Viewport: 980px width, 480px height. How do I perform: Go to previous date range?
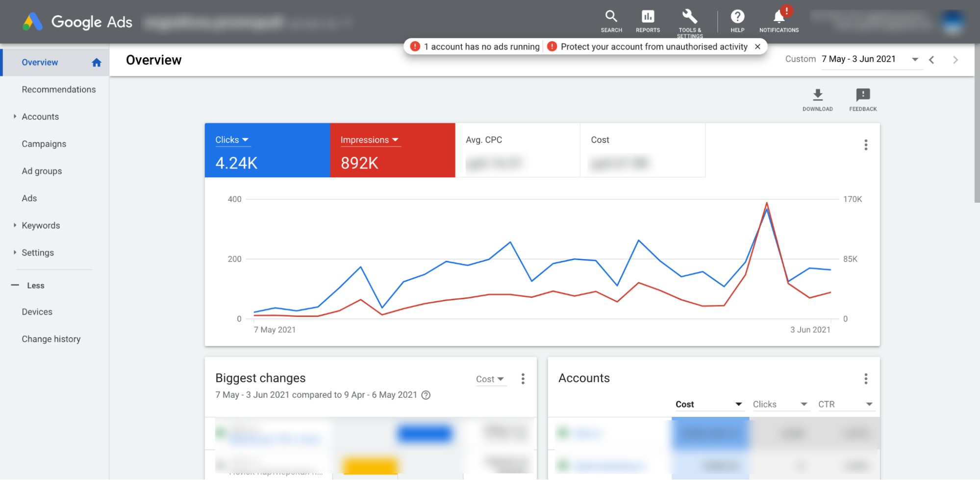point(931,60)
